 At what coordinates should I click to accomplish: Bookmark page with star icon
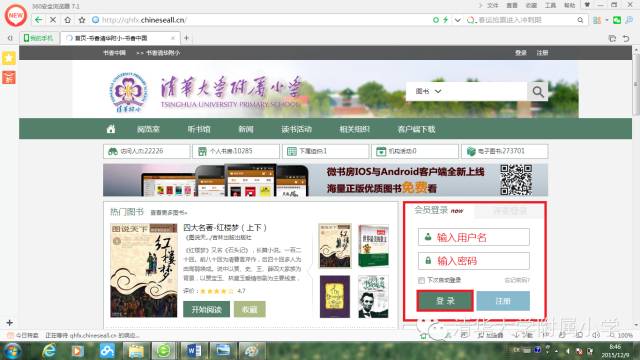(82, 20)
